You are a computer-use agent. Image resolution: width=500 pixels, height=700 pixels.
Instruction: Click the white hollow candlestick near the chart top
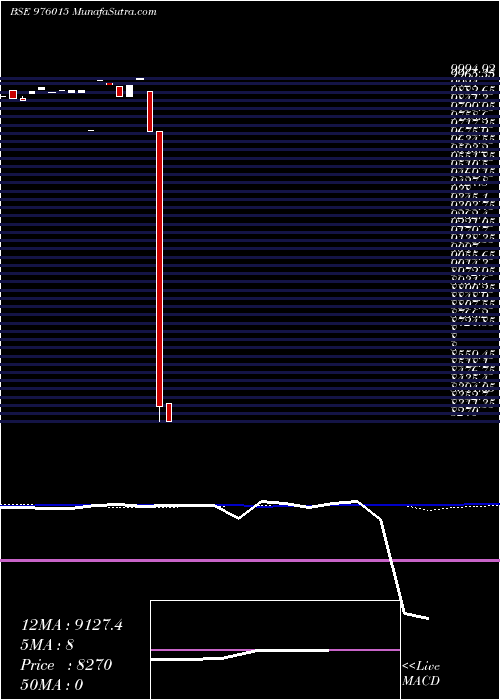(x=129, y=91)
